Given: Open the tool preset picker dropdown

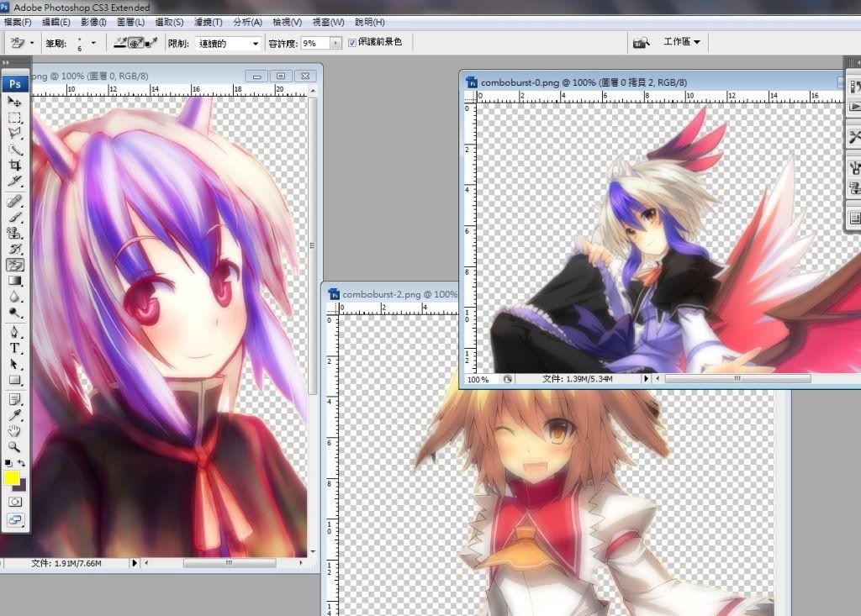Looking at the screenshot, I should [x=32, y=42].
